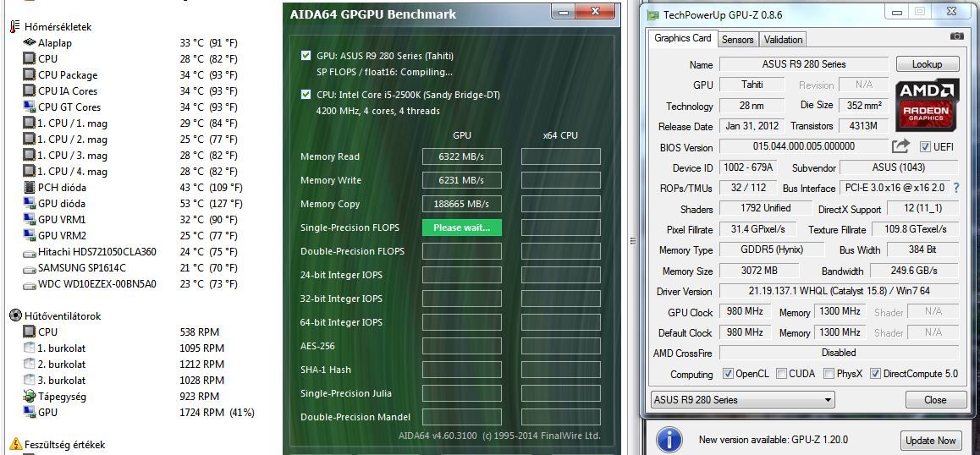Switch to the Graphics Card tab
Screen dimensions: 980x455
682,38
